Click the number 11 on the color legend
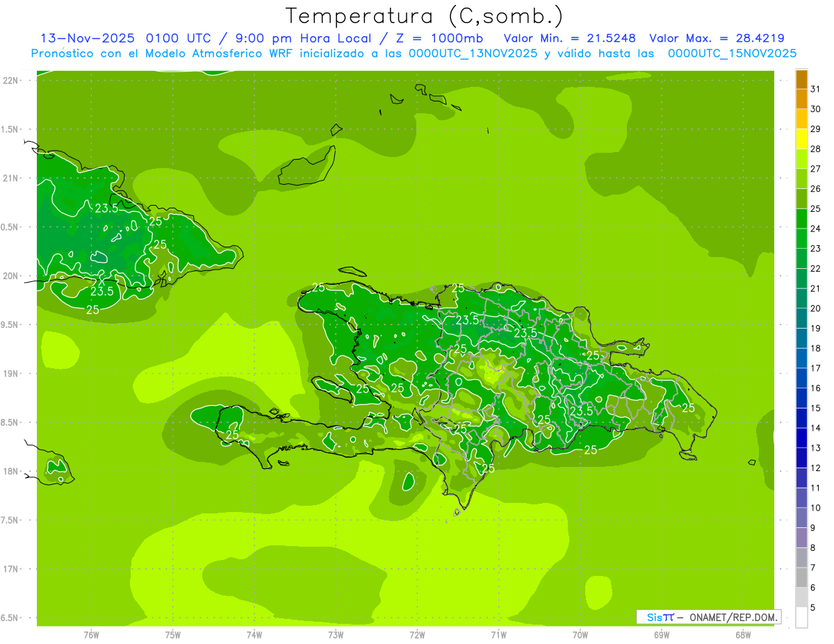The image size is (834, 644). (816, 488)
